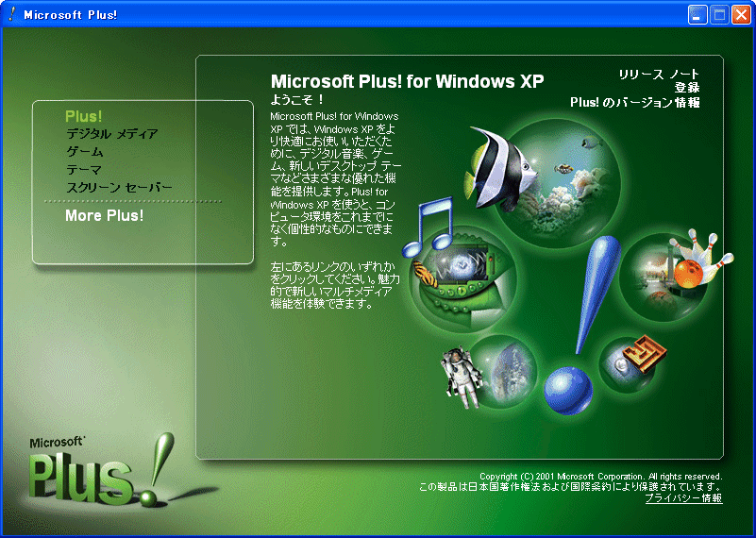Click the Microsoft Plus! for Windows XP heading
Screen dimensions: 756x538
pyautogui.click(x=407, y=81)
